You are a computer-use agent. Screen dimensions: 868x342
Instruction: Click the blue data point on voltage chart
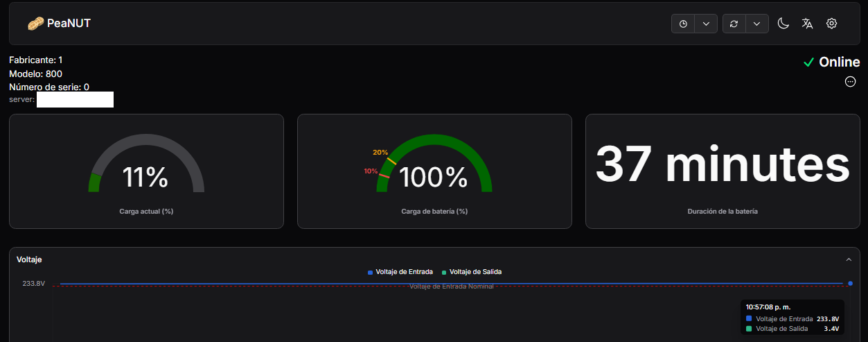[850, 283]
